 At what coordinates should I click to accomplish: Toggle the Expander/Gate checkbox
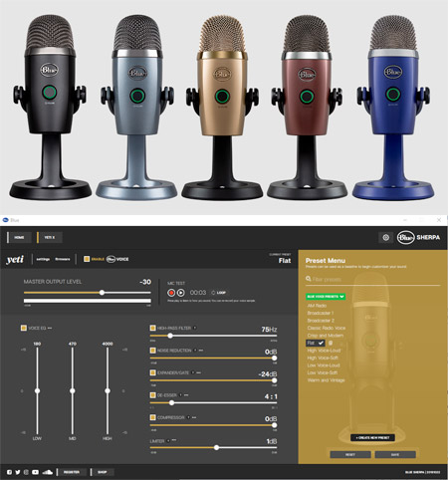click(x=152, y=372)
